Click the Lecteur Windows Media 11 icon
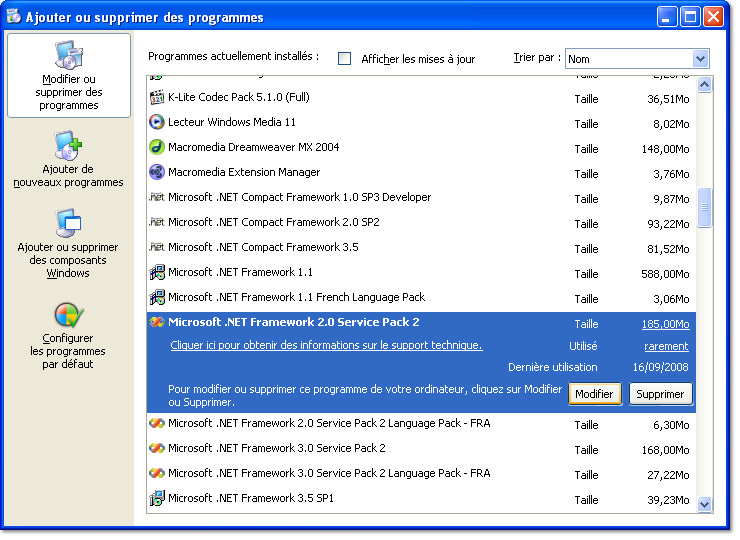The width and height of the screenshot is (740, 540). [156, 122]
